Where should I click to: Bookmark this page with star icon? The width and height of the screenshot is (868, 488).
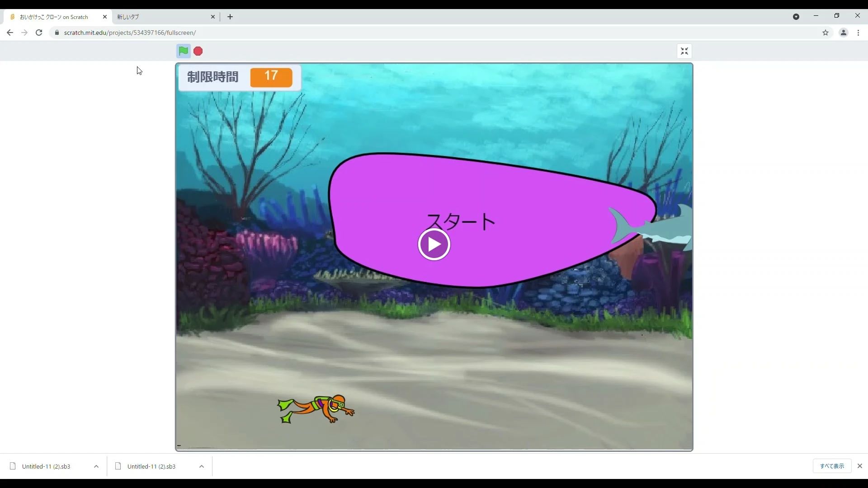click(825, 33)
